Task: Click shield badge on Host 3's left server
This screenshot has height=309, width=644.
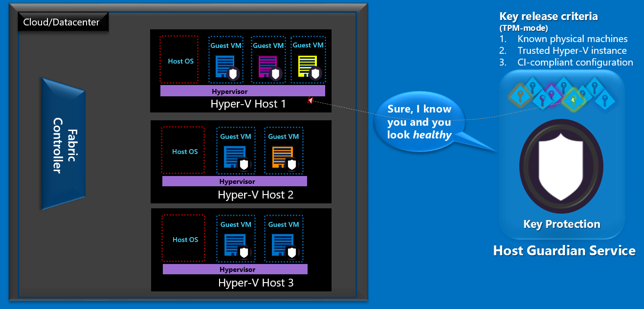Action: point(244,253)
